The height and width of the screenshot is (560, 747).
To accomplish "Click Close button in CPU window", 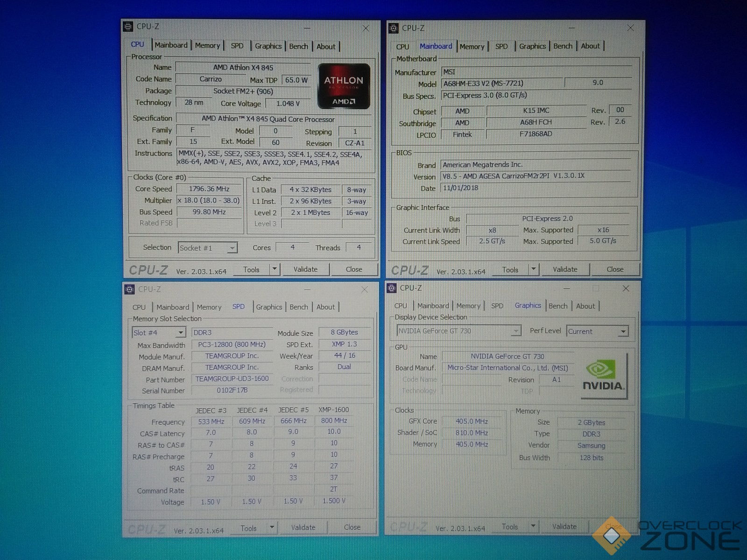I will pos(354,269).
